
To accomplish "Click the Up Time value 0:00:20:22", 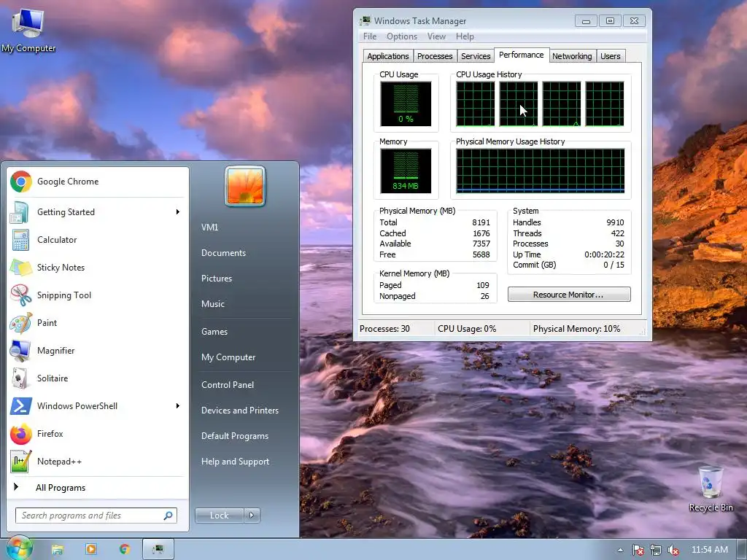I will point(604,254).
